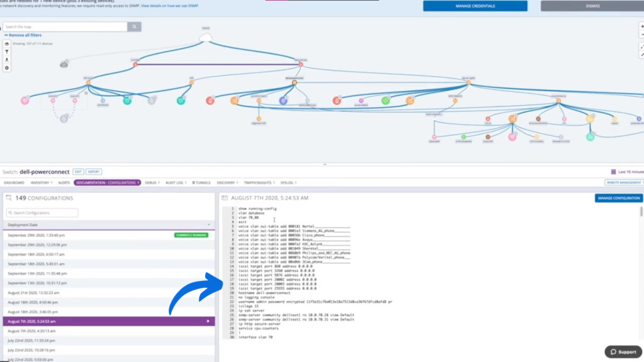Click the 'show running-config' line
Image resolution: width=644 pixels, height=362 pixels.
pos(257,209)
